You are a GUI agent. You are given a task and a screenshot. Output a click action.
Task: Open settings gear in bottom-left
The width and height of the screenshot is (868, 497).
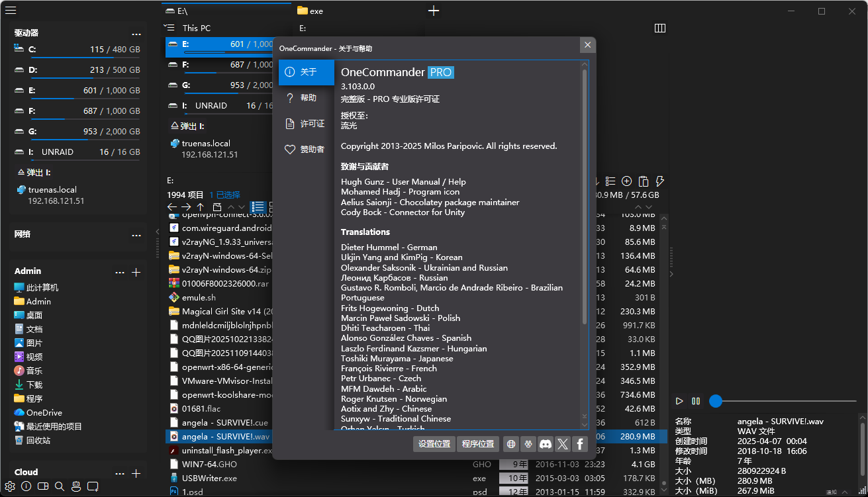coord(9,486)
